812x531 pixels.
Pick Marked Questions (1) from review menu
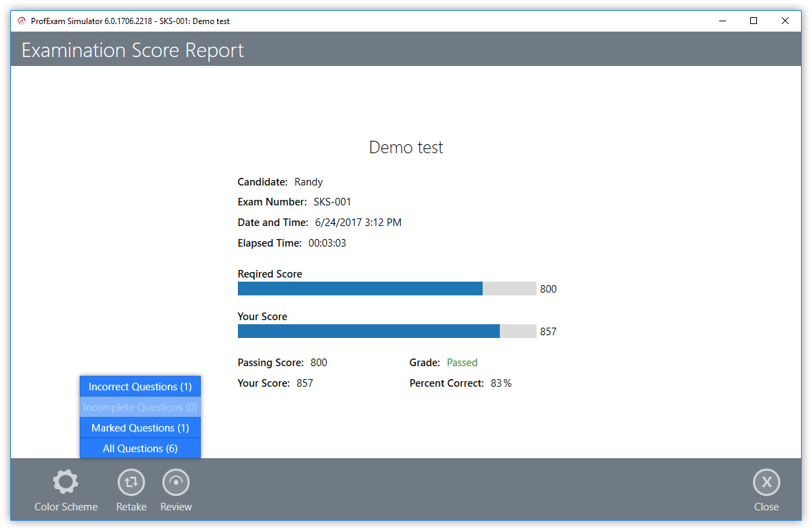click(140, 428)
